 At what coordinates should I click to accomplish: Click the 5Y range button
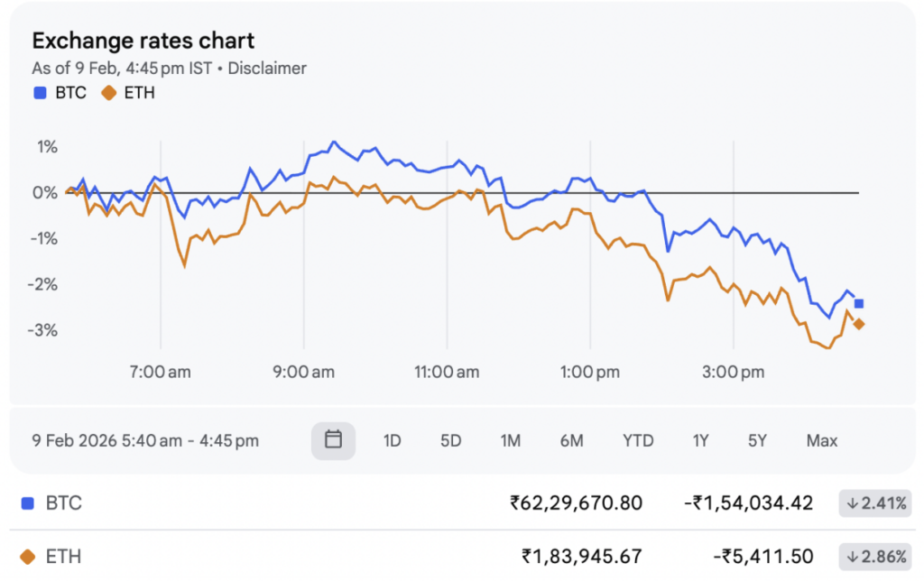point(756,440)
